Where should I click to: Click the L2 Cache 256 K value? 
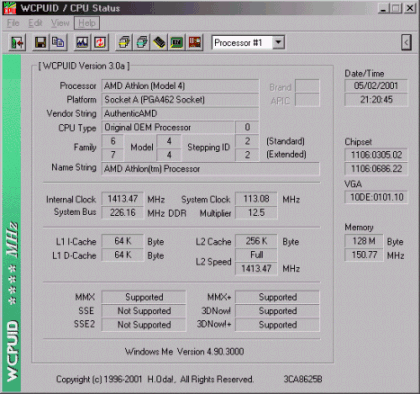point(256,241)
